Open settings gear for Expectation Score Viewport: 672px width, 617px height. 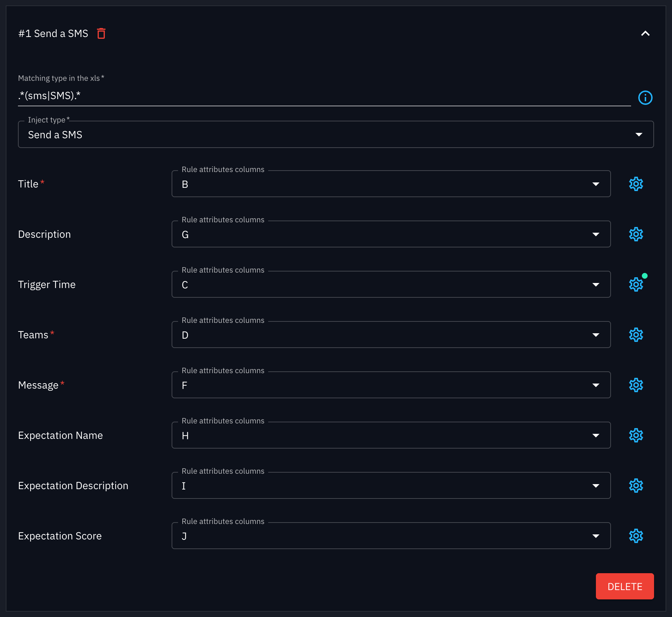click(x=636, y=536)
